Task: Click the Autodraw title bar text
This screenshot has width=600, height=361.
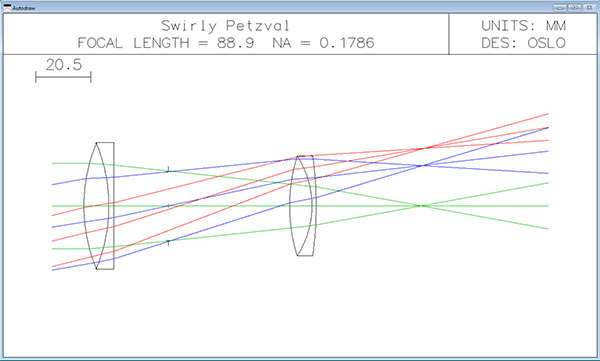Action: coord(24,8)
